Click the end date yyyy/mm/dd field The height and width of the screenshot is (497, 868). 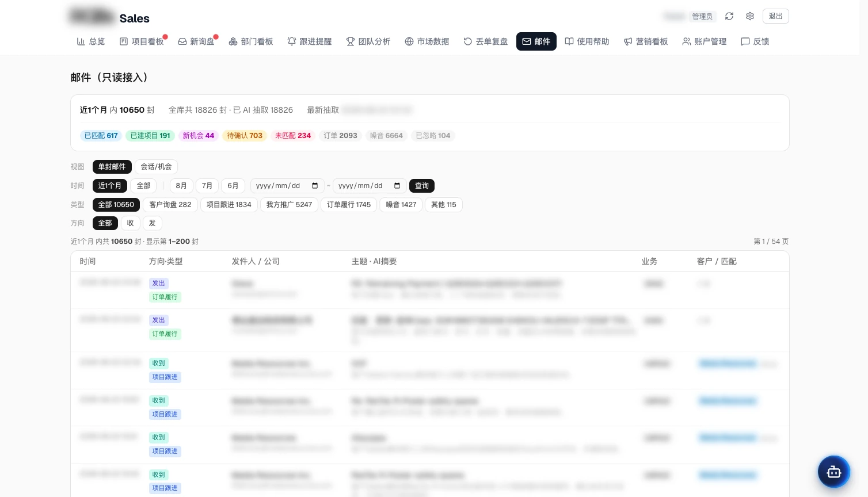click(x=370, y=186)
